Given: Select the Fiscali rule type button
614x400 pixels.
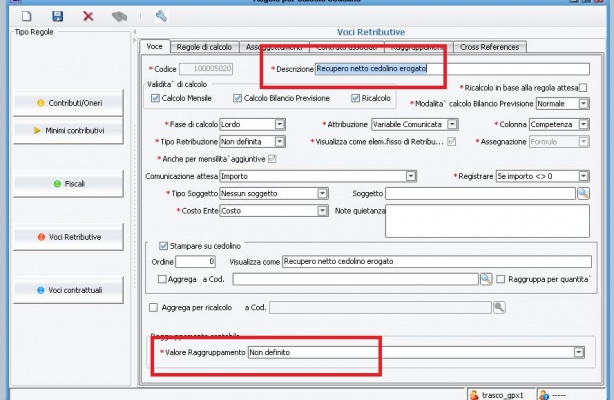Looking at the screenshot, I should 68,184.
